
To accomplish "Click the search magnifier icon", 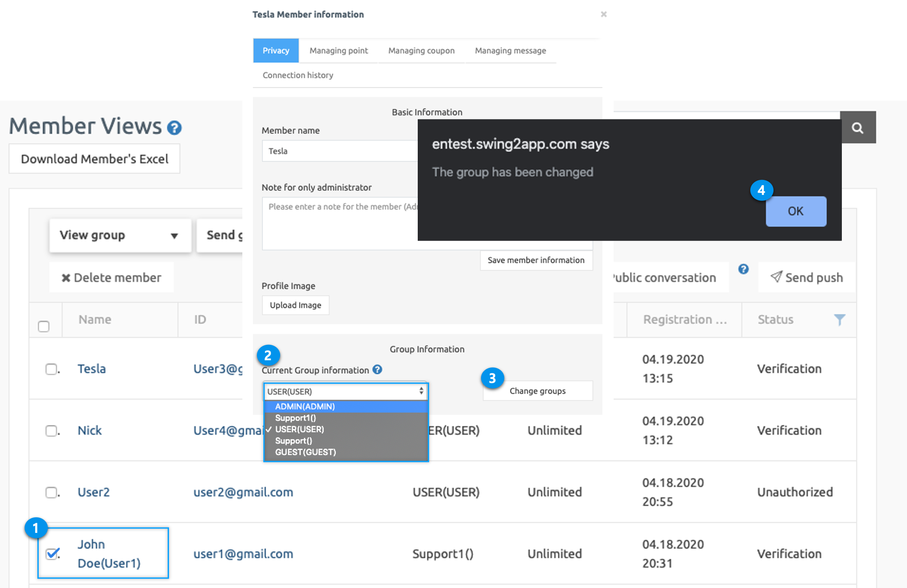I will click(x=857, y=128).
